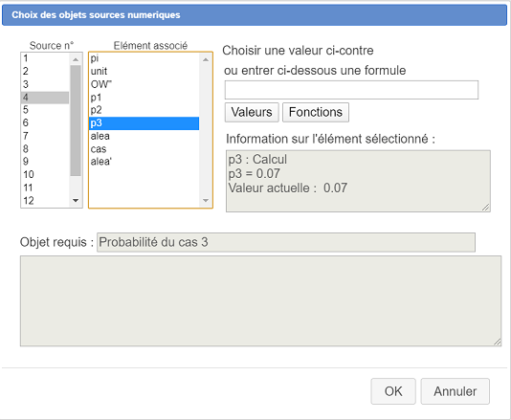Click the Elément associé scroll-up arrow

click(x=206, y=59)
